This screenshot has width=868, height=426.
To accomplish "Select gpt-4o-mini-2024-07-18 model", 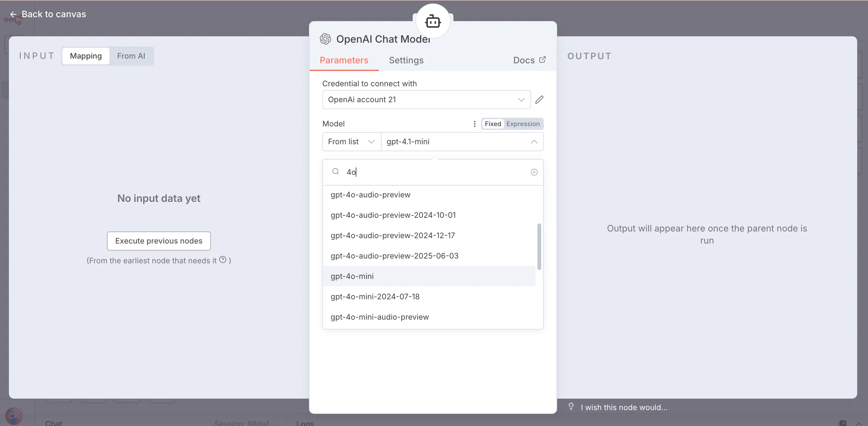I will click(429, 297).
